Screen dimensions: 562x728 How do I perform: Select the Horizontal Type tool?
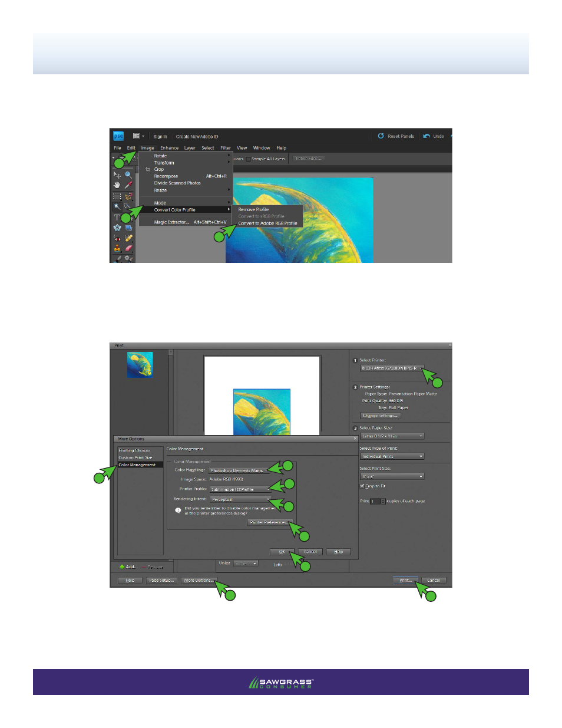[x=117, y=218]
